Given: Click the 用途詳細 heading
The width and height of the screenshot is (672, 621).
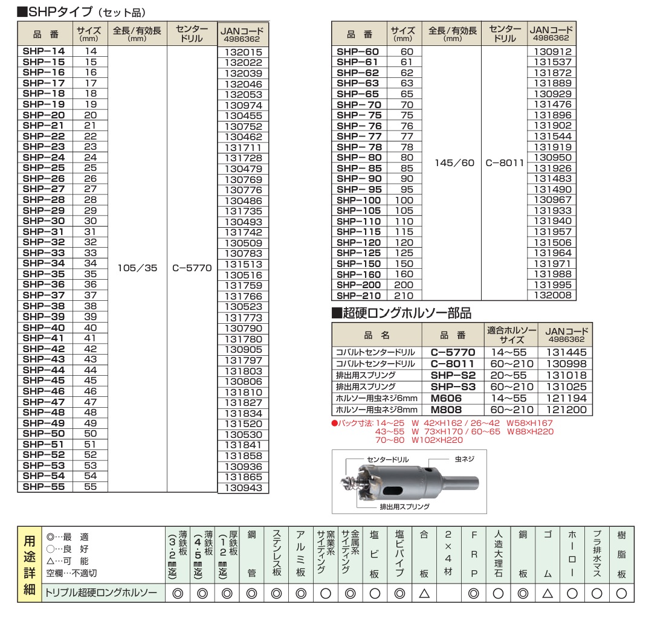Looking at the screenshot, I should pyautogui.click(x=29, y=565).
